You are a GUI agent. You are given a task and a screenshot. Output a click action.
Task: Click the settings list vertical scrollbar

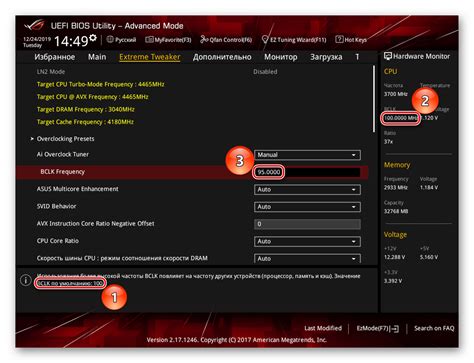coord(374,99)
